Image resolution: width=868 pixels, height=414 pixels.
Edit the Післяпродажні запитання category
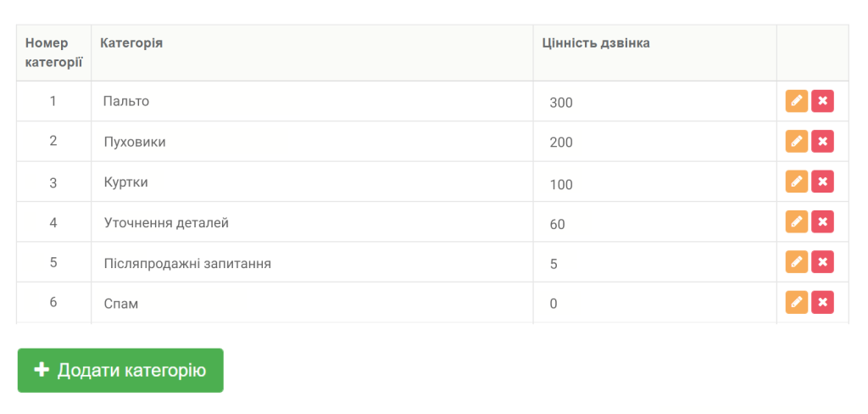(797, 262)
